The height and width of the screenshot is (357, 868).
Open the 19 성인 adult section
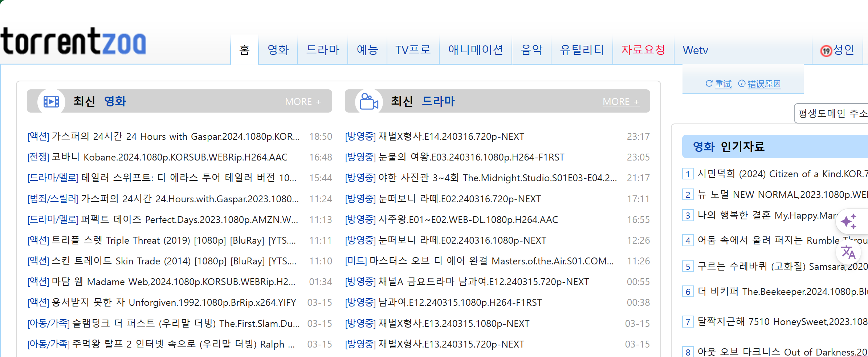pos(837,50)
